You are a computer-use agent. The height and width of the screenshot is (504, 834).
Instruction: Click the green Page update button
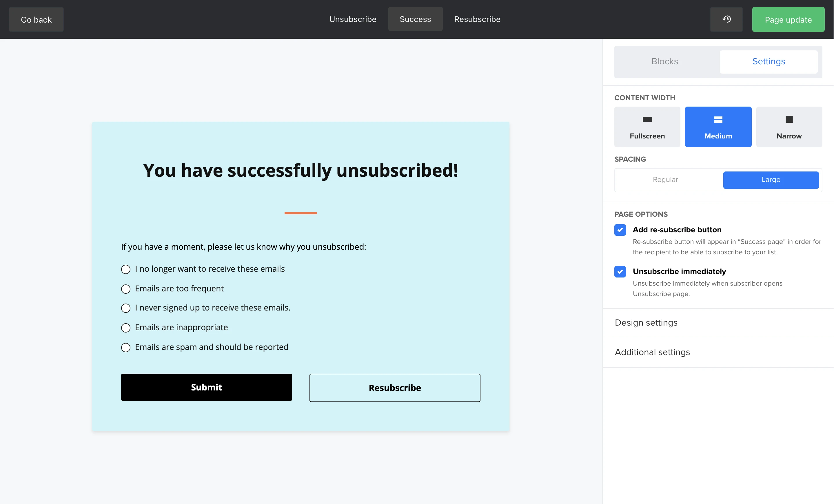click(x=788, y=20)
